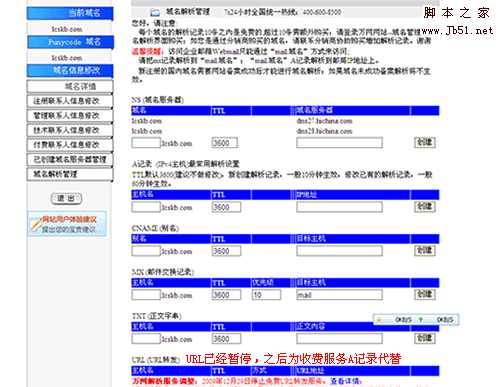Click the 退出 logout button
The width and height of the screenshot is (500, 387).
click(66, 199)
